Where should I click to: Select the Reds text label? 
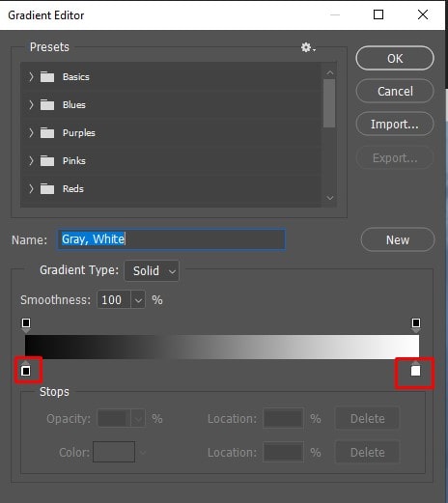tap(73, 189)
